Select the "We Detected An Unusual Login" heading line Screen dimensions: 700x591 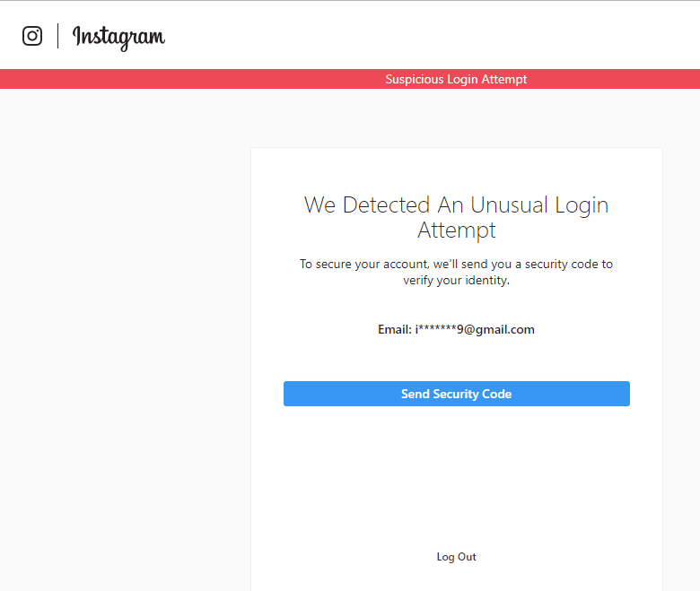tap(456, 204)
